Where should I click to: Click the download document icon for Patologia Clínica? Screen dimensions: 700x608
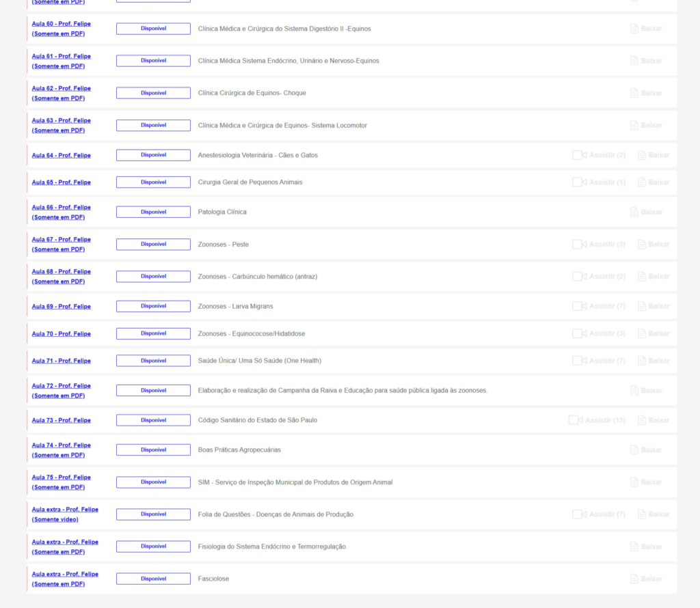tap(634, 212)
